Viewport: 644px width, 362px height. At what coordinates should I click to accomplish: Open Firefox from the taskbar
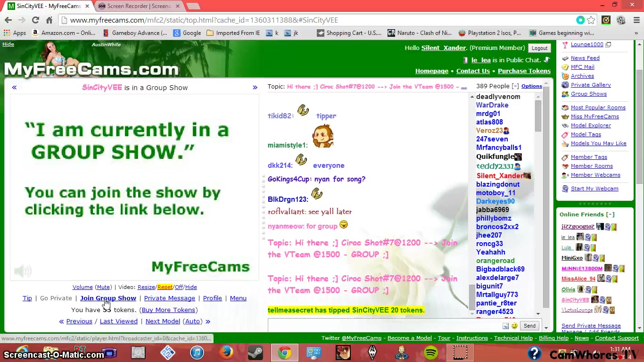[226, 353]
